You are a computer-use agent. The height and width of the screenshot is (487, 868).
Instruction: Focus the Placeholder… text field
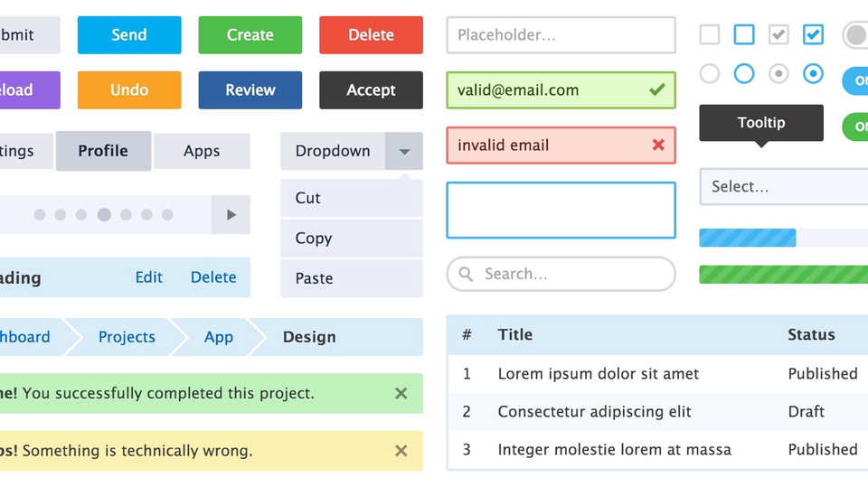pyautogui.click(x=561, y=35)
